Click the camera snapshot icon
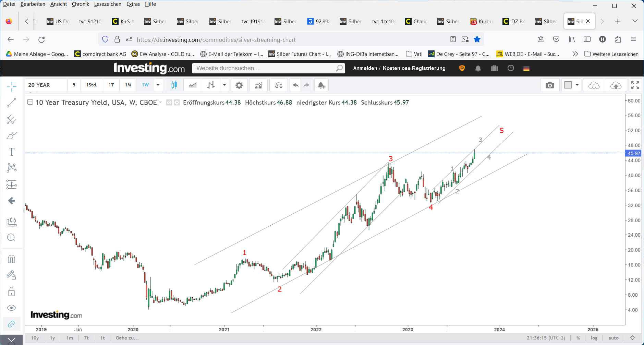Image resolution: width=644 pixels, height=345 pixels. click(550, 85)
